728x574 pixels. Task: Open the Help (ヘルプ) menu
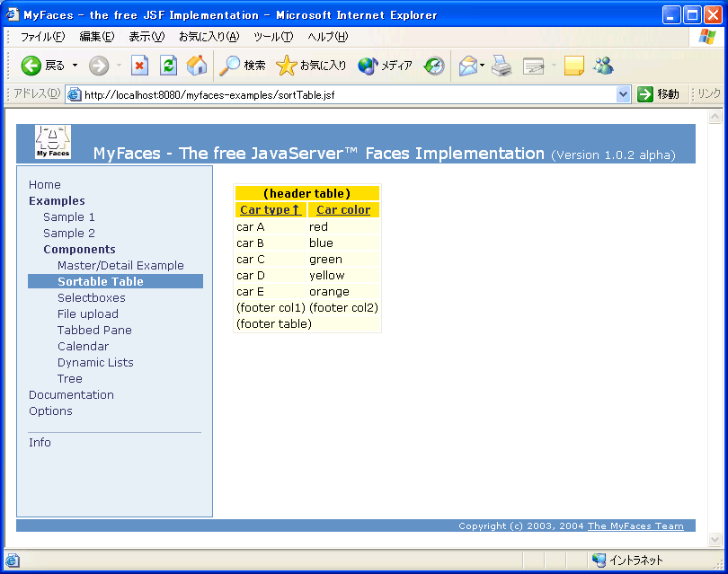click(x=327, y=37)
